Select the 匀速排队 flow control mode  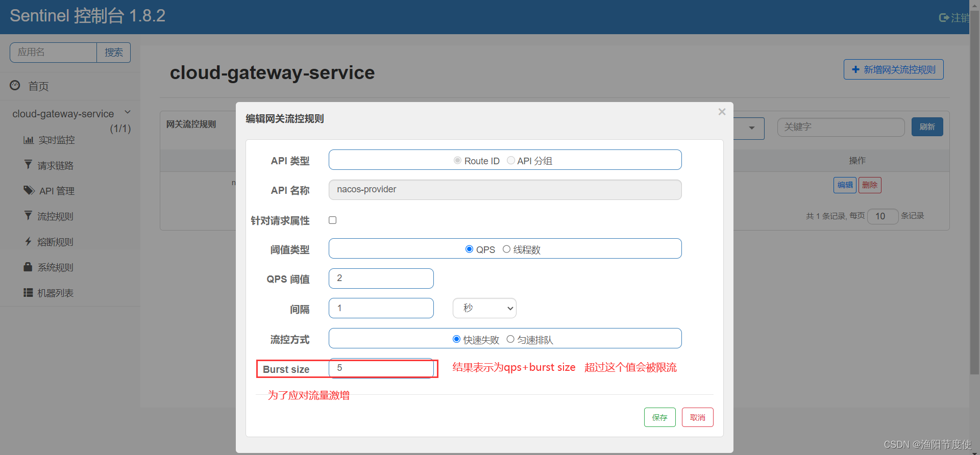pos(510,339)
